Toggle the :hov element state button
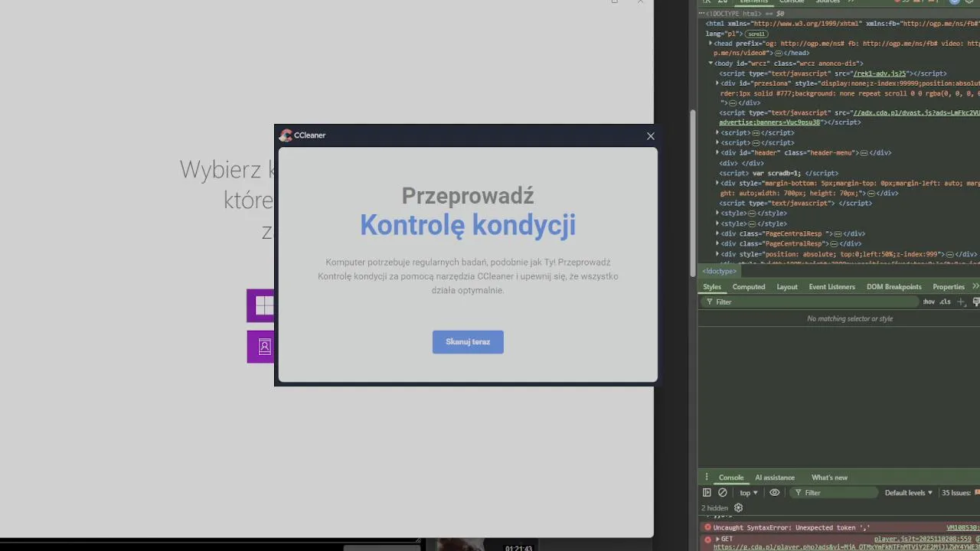Screen dimensions: 980x551 (929, 302)
